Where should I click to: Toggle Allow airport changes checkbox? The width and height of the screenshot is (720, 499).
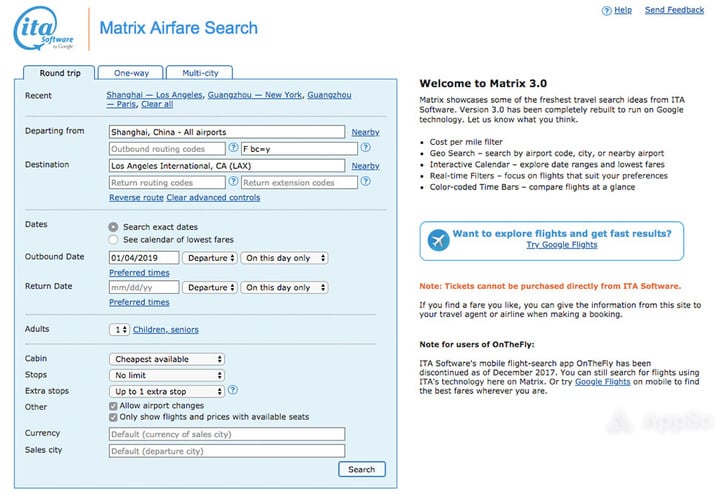pyautogui.click(x=113, y=406)
